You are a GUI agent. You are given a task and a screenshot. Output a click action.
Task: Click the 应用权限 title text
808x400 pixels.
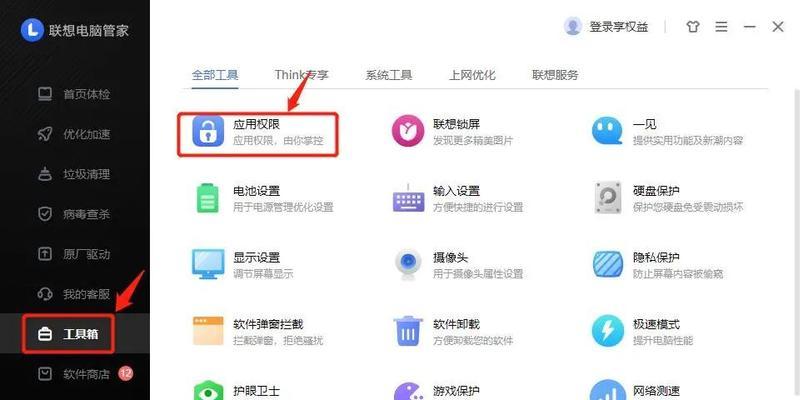click(x=256, y=124)
